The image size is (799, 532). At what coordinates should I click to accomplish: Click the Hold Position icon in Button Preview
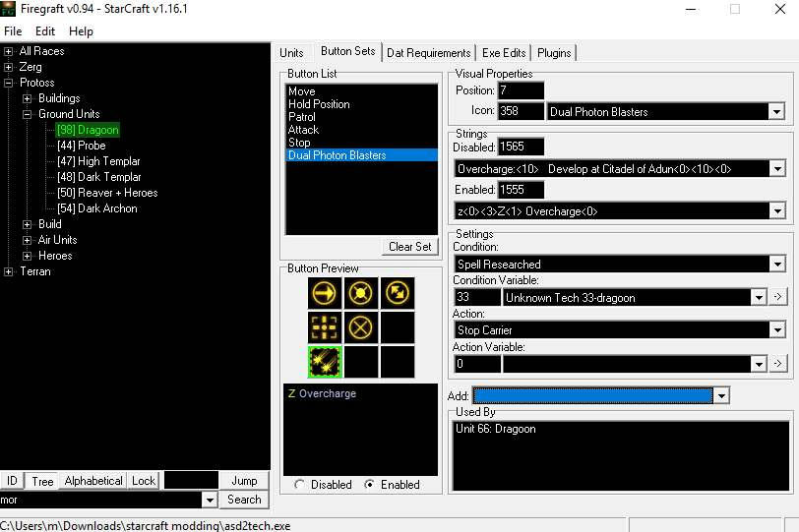361,293
